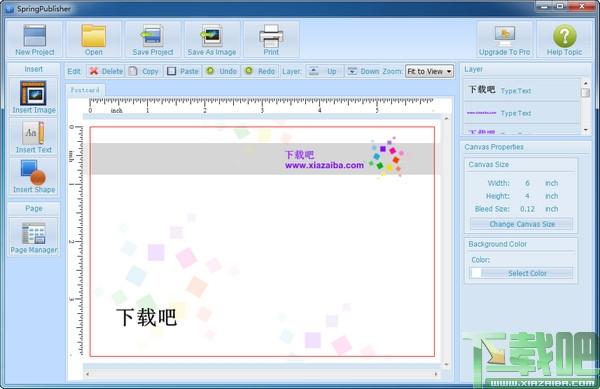Select the black 下载吧 text layer row

522,90
